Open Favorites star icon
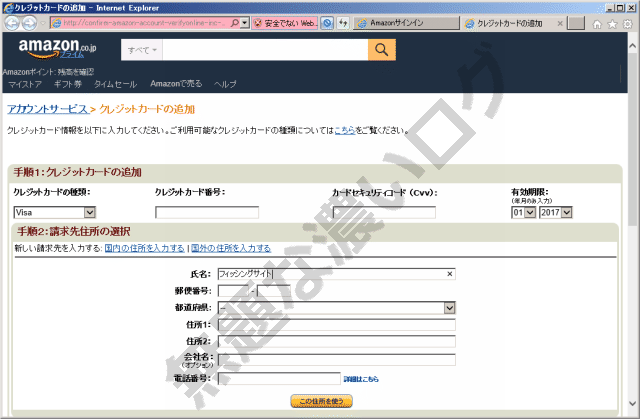Image resolution: width=640 pixels, height=419 pixels. tap(612, 24)
